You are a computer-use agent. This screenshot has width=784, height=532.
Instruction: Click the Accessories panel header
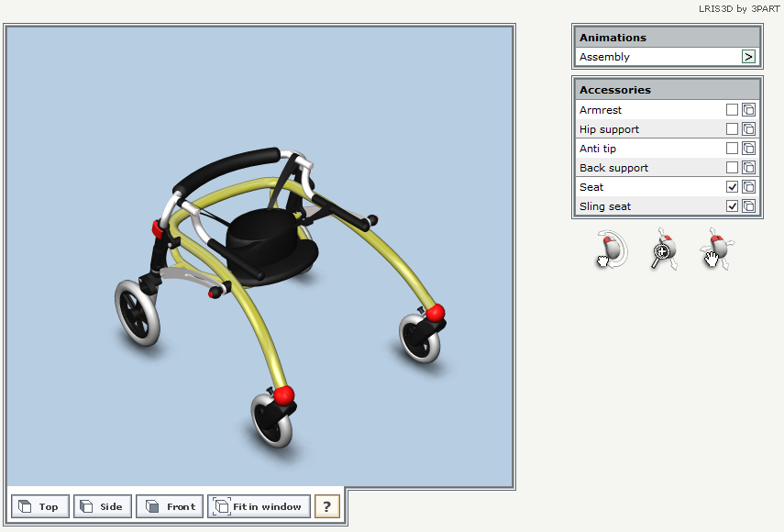[x=667, y=90]
